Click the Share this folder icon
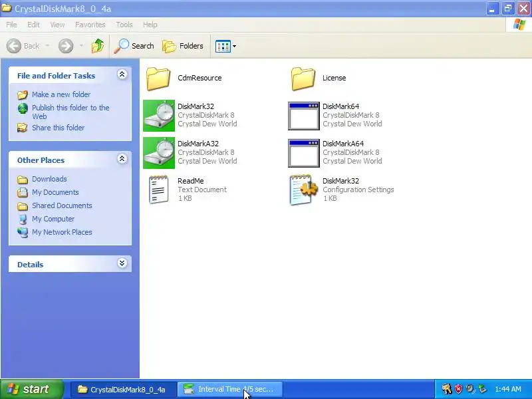 [x=23, y=128]
